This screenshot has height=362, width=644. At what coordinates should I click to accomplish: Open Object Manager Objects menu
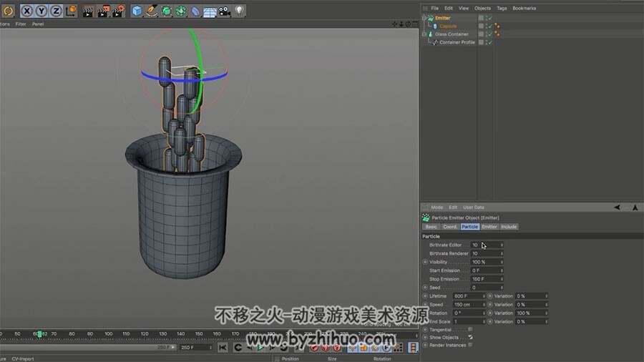coord(482,8)
